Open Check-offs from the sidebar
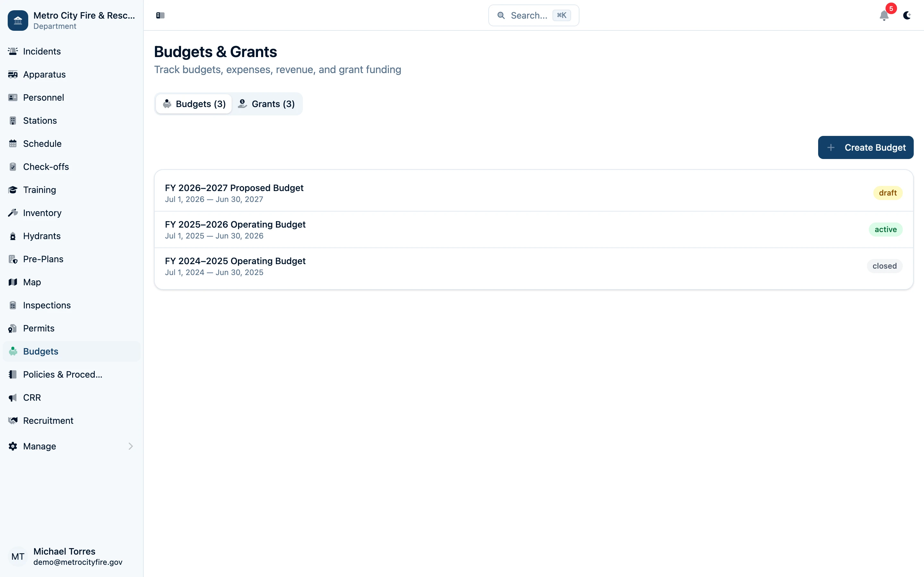 point(46,166)
